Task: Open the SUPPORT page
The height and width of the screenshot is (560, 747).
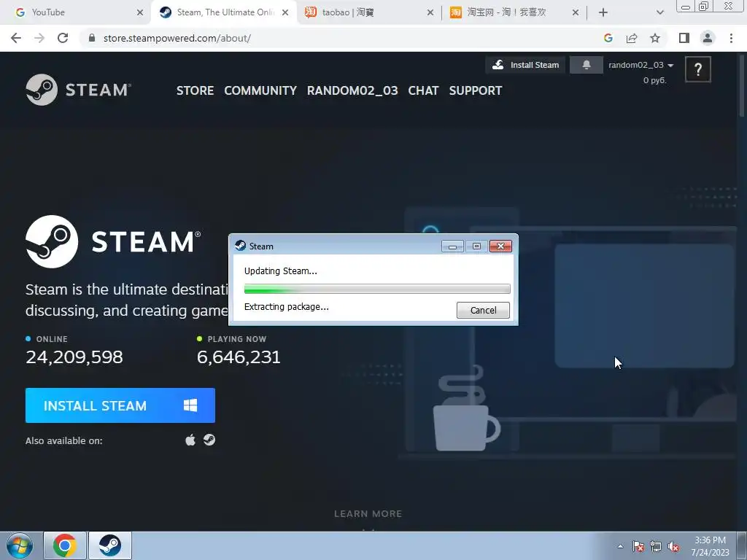Action: 476,90
